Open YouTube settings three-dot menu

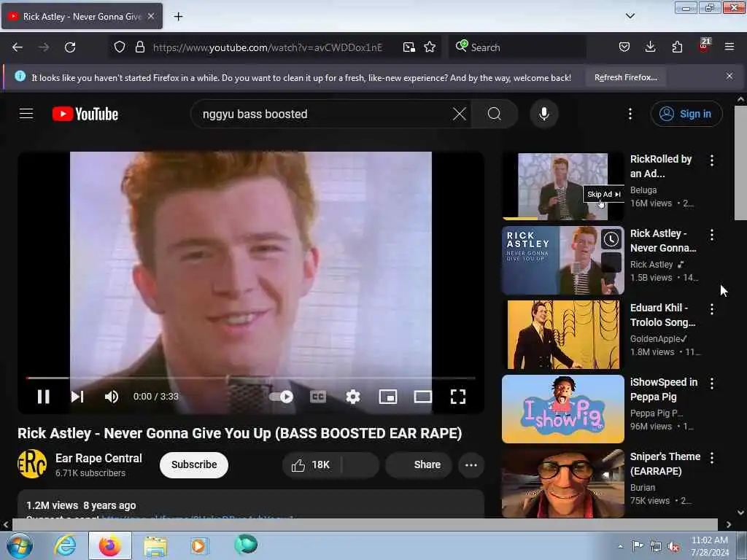(x=630, y=114)
